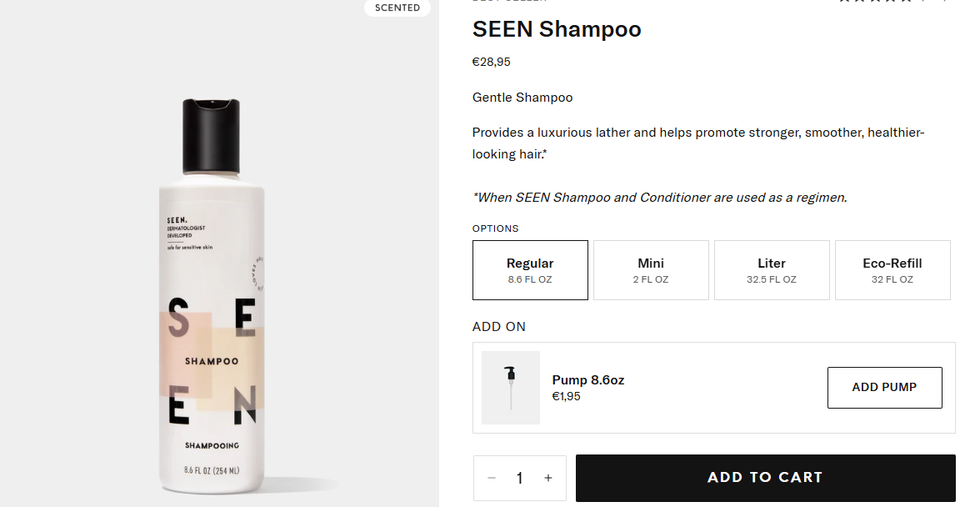Click the SCENTED badge on product image

pyautogui.click(x=397, y=8)
